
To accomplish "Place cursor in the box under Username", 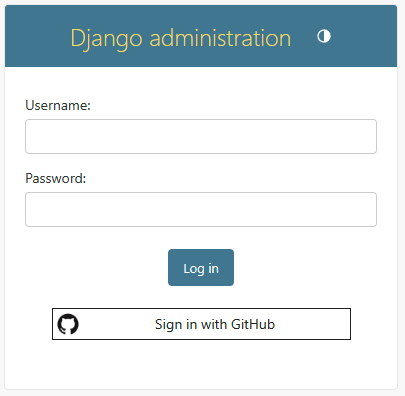I will click(x=201, y=136).
